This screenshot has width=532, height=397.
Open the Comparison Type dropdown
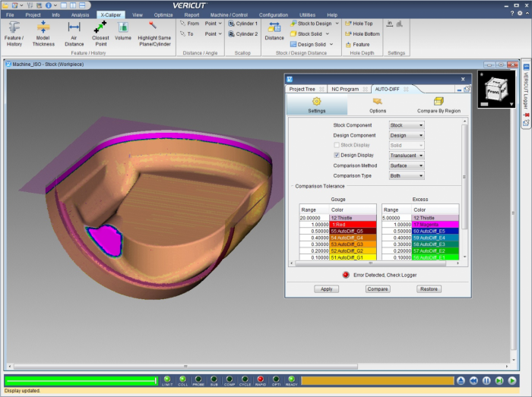407,175
